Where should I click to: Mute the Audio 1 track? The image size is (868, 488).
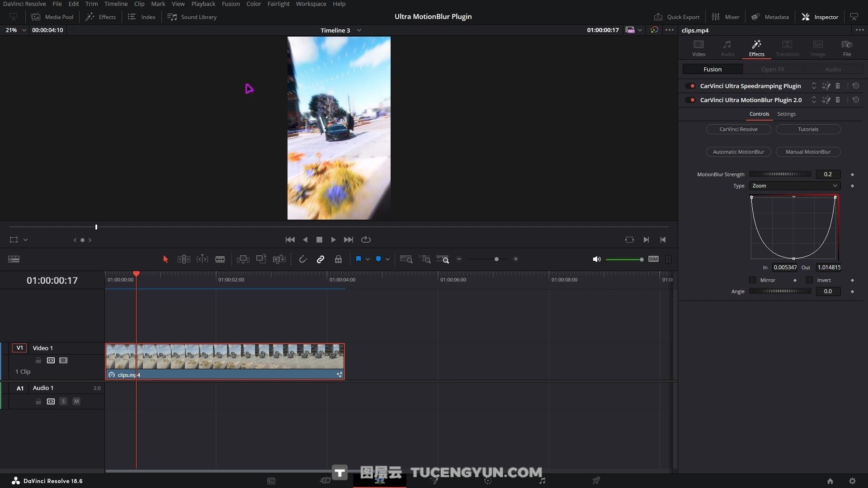coord(76,401)
